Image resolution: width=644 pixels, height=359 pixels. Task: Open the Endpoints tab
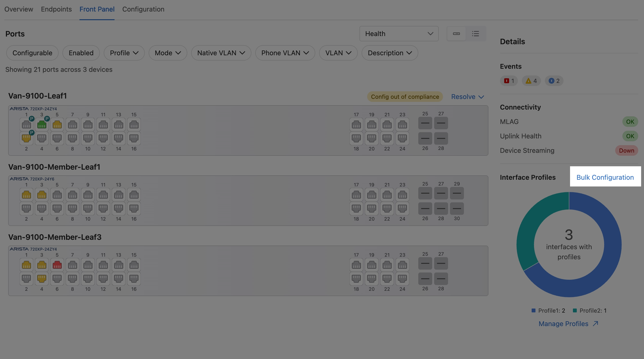pos(56,9)
